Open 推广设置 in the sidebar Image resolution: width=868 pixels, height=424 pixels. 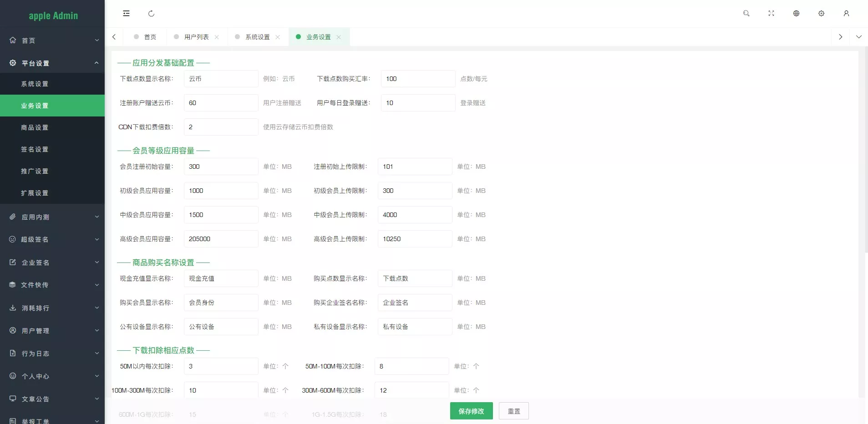pos(52,171)
